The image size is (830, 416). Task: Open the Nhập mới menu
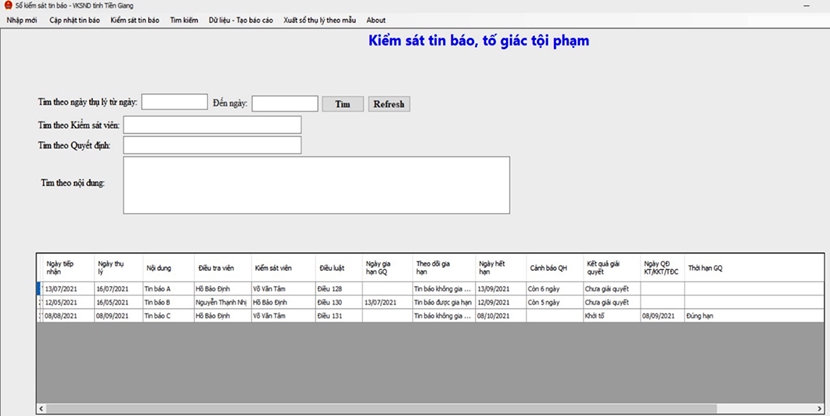click(x=21, y=20)
